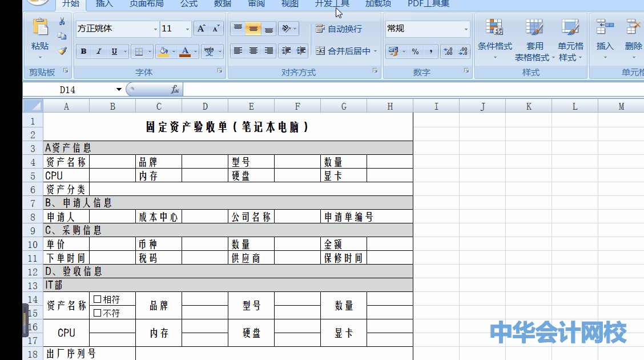
Task: Open the 方正姚体 font name dropdown
Action: click(155, 29)
